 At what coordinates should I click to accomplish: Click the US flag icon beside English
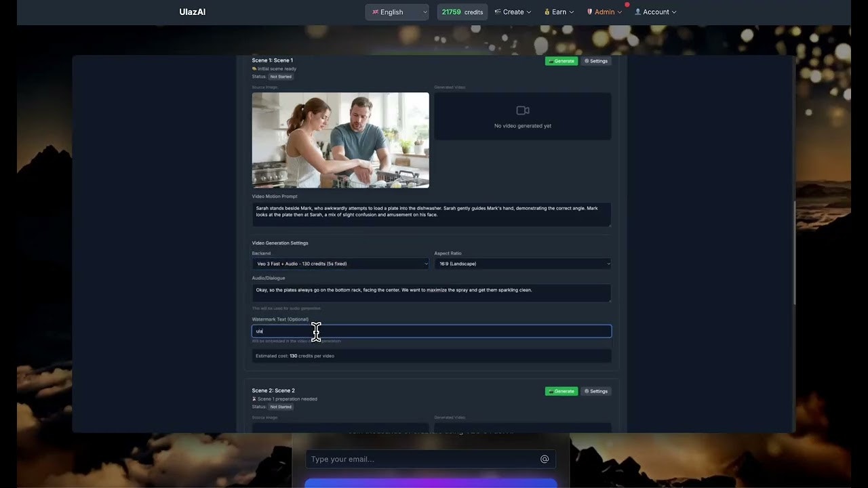374,12
